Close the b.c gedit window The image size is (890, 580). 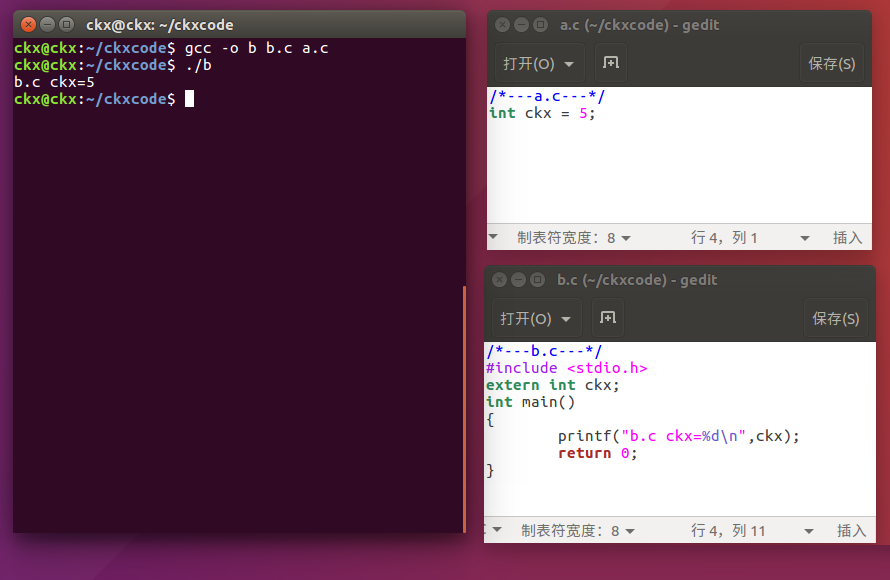(499, 280)
